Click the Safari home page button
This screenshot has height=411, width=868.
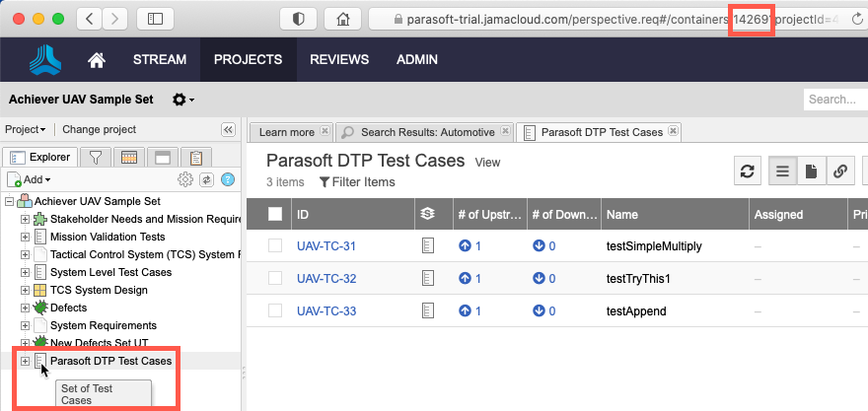pos(342,19)
